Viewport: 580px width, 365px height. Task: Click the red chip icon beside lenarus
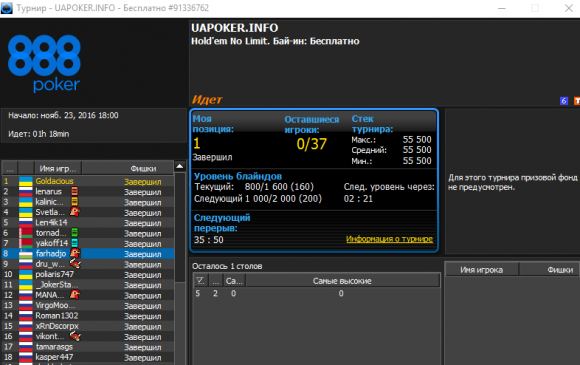74,191
